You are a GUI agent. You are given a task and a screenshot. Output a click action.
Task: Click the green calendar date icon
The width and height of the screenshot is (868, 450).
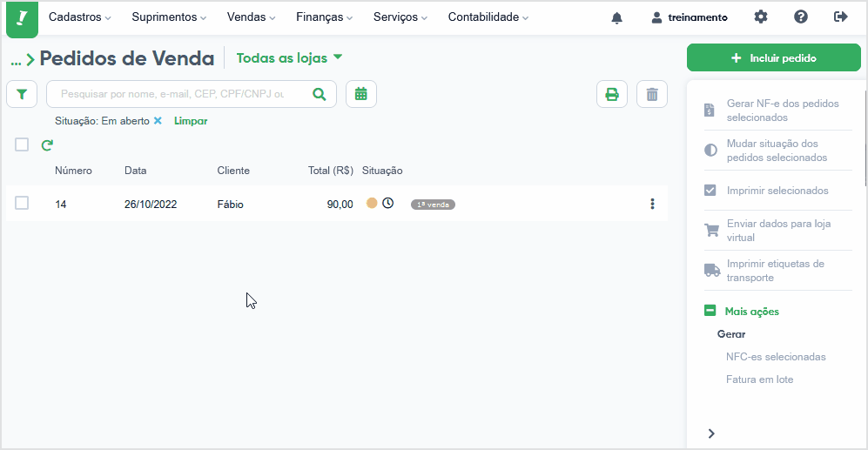(x=361, y=94)
